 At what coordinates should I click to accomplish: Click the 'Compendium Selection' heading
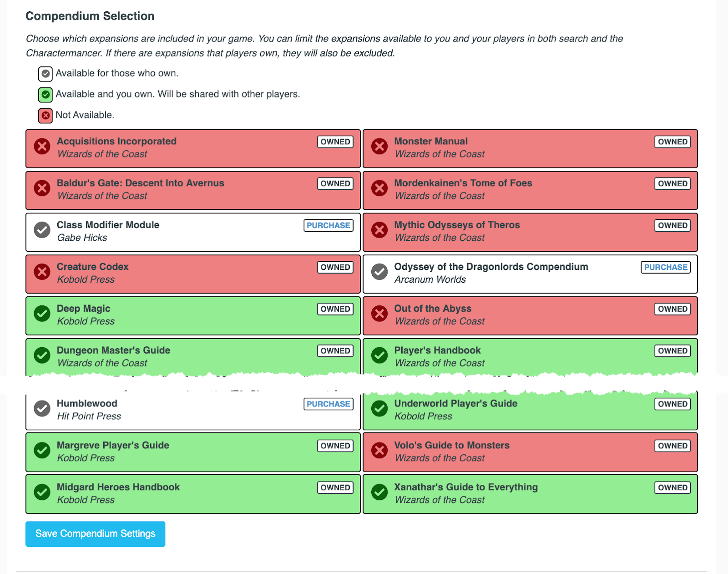[90, 16]
